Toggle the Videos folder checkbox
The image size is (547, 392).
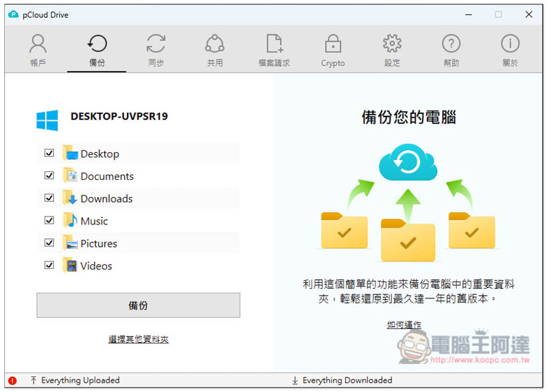pos(49,265)
